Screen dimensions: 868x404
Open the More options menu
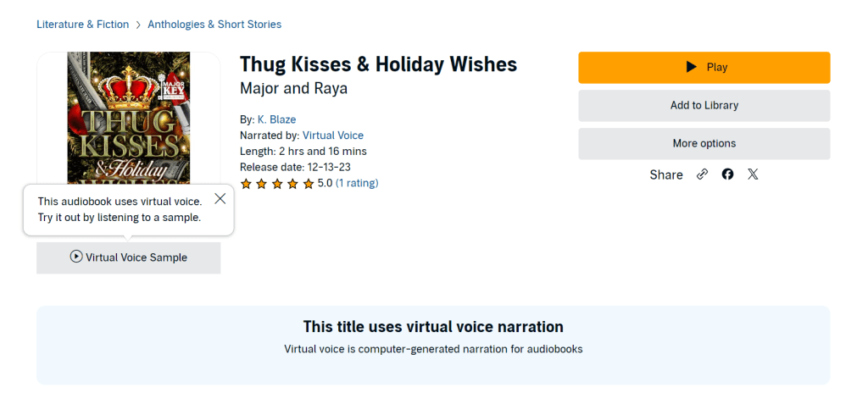click(704, 144)
